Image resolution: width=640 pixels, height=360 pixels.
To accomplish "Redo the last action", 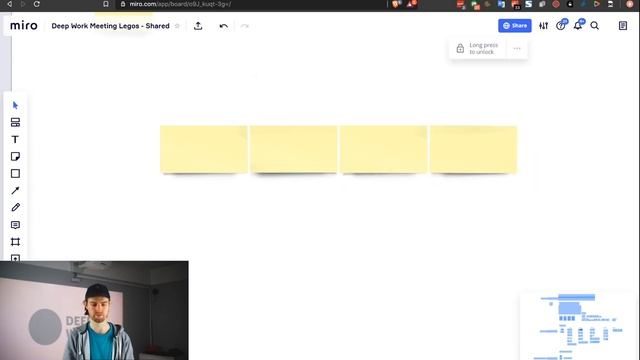I will [244, 26].
